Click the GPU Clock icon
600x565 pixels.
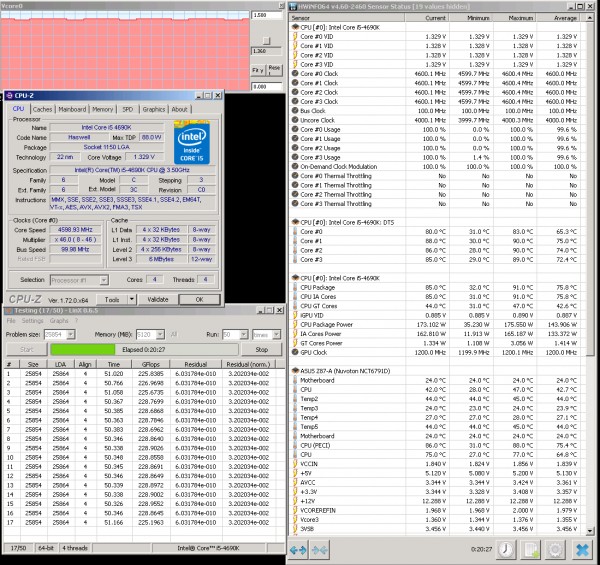pos(295,352)
